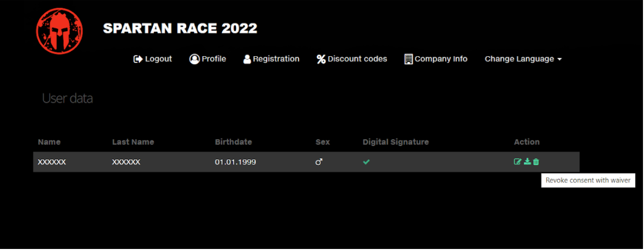Open the Change Language dropdown
Screen dimensions: 644x251
pyautogui.click(x=523, y=59)
